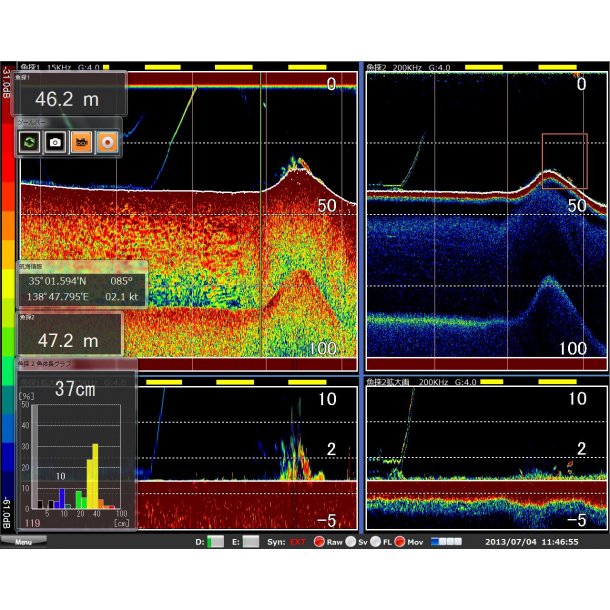The image size is (610, 610).
Task: Open the Menu button at bottom left
Action: pos(23,541)
